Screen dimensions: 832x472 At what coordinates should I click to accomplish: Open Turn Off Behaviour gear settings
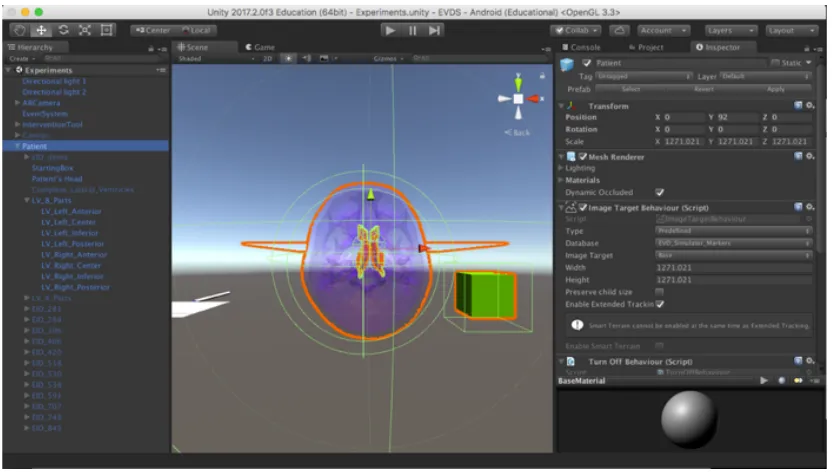[810, 361]
